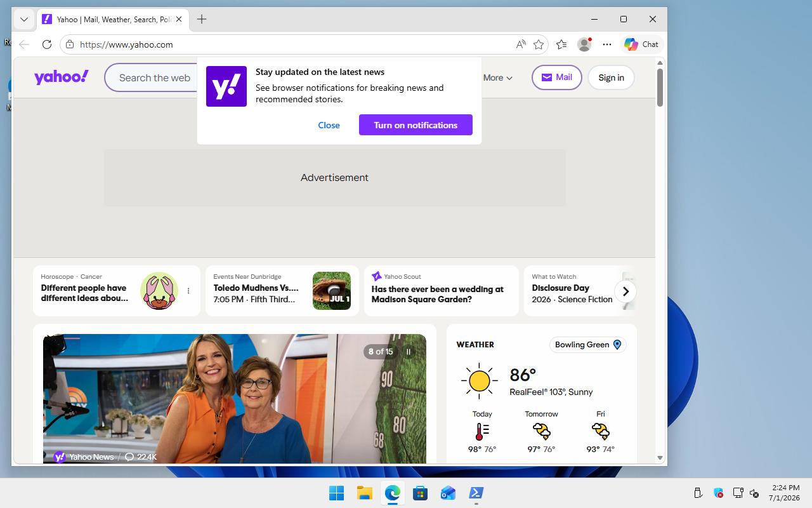View Tomorrow's weather forecast
The image size is (812, 508).
pos(541,432)
